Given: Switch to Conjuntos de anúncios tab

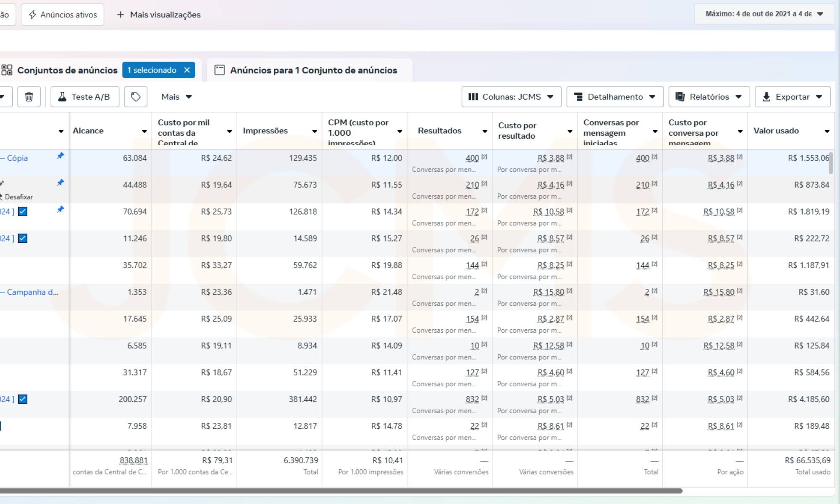Looking at the screenshot, I should click(x=67, y=70).
